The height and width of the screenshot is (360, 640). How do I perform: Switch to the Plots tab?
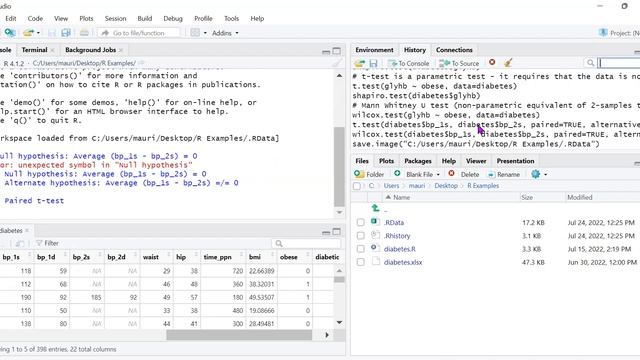point(386,161)
